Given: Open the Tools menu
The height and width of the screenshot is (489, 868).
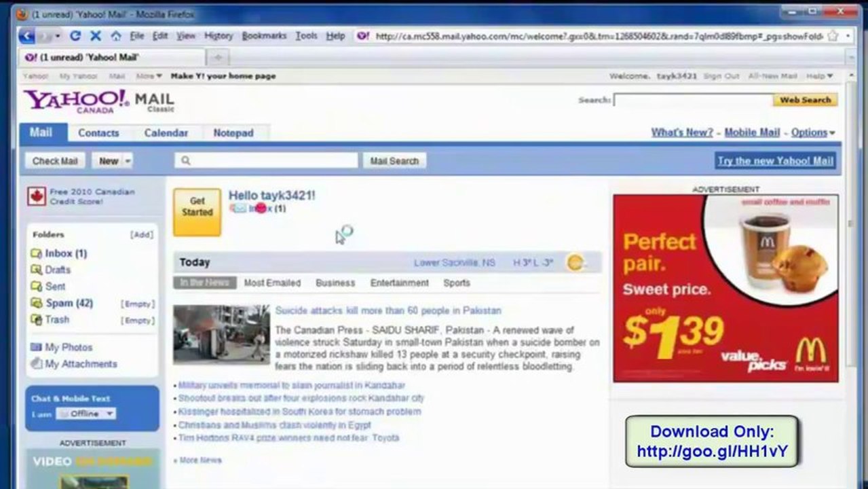Looking at the screenshot, I should click(x=306, y=36).
